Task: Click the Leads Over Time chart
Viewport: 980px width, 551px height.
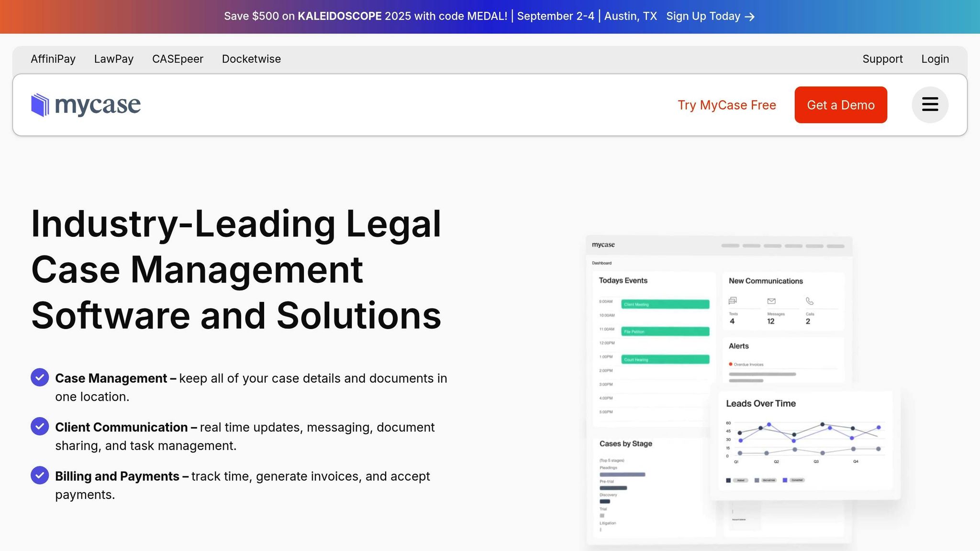Action: 806,441
